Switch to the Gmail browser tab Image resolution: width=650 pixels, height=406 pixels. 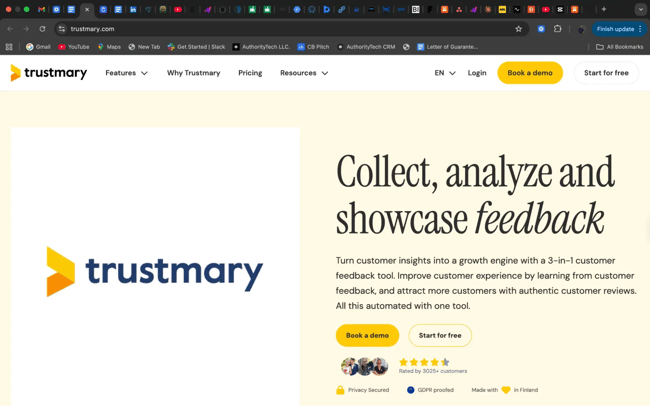41,10
